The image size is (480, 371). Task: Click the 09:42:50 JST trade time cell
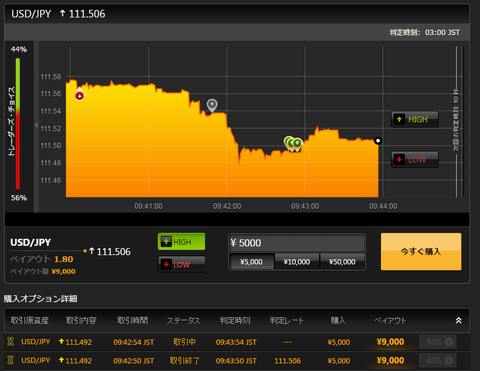134,361
